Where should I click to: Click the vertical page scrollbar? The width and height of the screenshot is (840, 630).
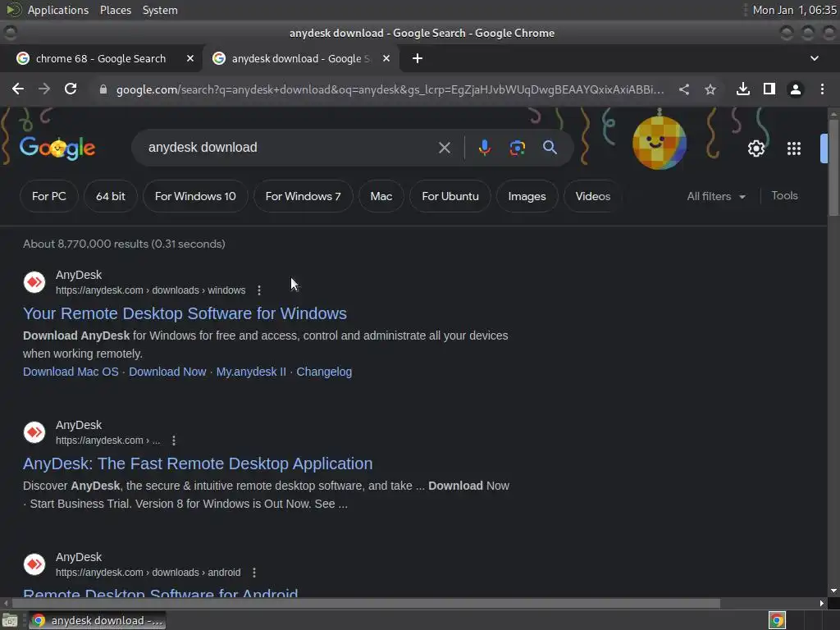pos(833,167)
